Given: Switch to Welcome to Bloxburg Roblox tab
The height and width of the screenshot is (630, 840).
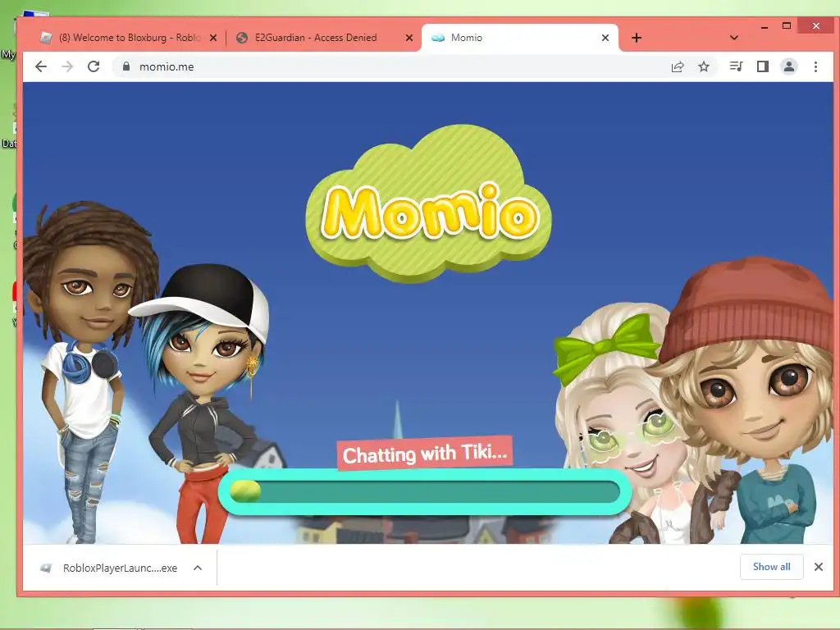Looking at the screenshot, I should point(127,38).
